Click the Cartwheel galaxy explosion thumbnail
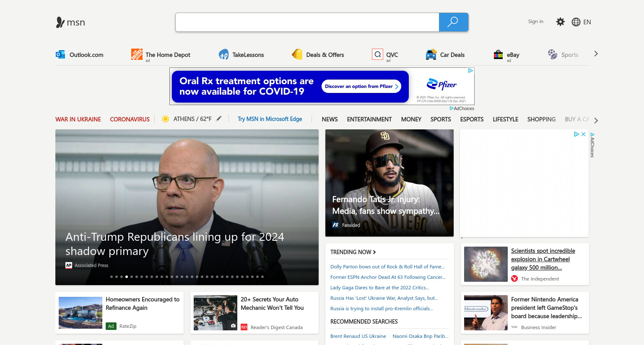 coord(486,264)
